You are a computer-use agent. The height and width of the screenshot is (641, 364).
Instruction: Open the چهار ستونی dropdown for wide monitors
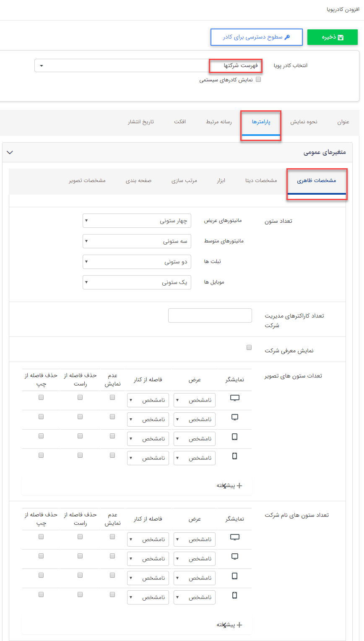click(x=137, y=220)
